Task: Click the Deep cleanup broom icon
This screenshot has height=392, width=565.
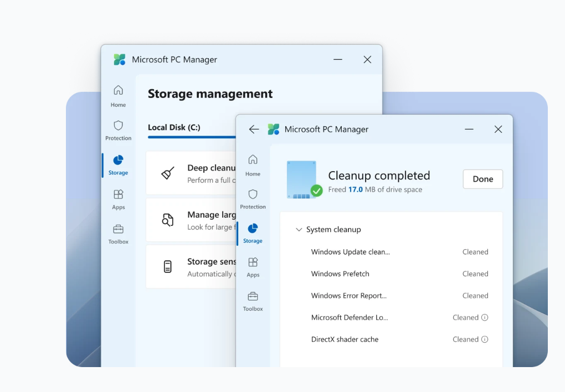Action: point(167,173)
